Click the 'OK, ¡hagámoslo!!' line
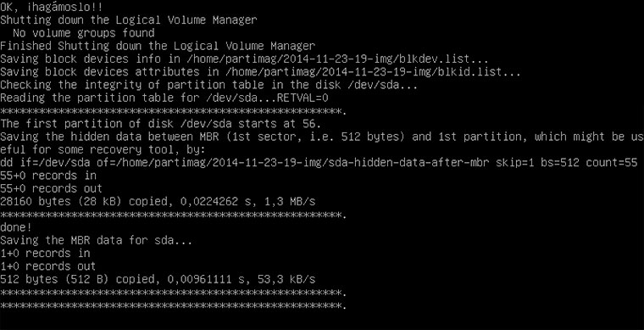 point(52,7)
